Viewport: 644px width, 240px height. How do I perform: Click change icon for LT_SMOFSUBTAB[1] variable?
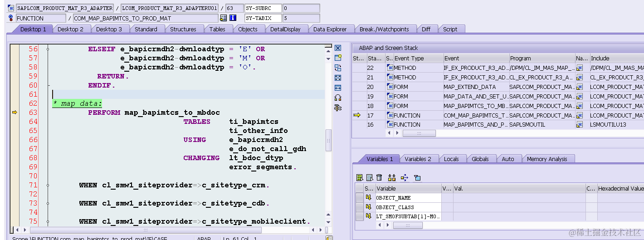pyautogui.click(x=369, y=217)
